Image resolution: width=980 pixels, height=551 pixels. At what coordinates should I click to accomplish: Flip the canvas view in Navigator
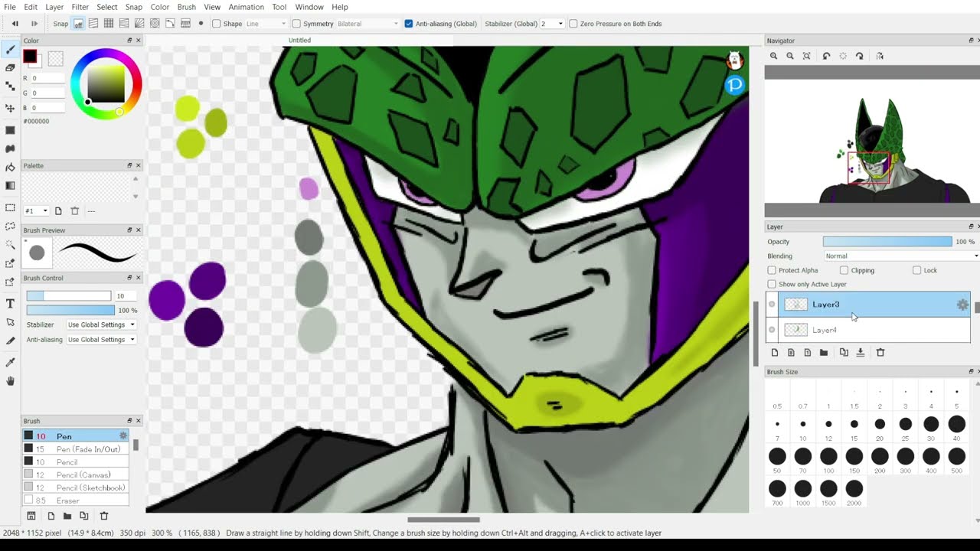(x=880, y=56)
